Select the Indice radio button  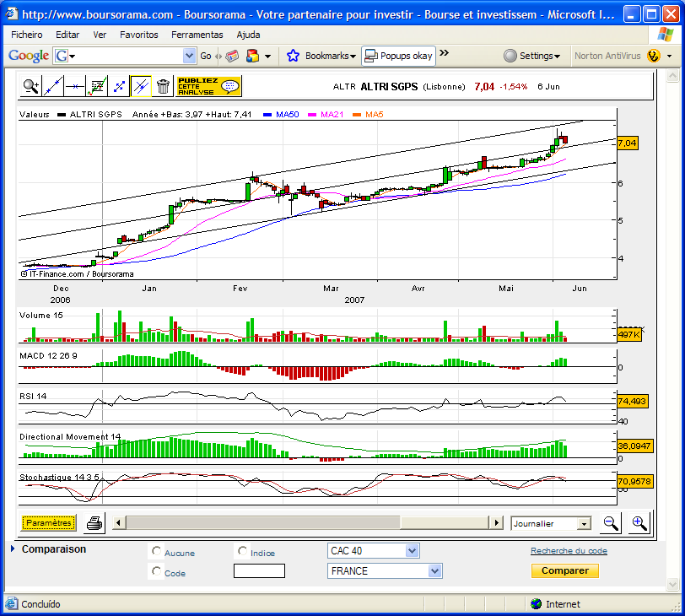(x=242, y=551)
